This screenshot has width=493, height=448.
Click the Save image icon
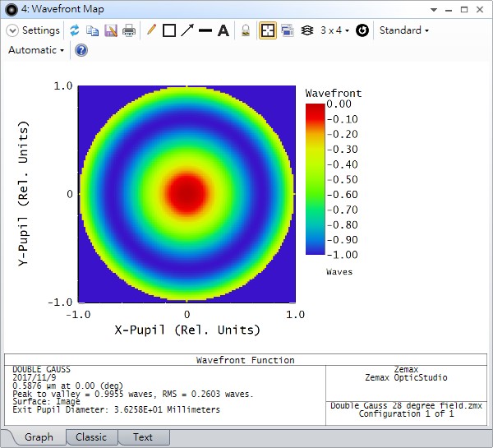coord(110,30)
